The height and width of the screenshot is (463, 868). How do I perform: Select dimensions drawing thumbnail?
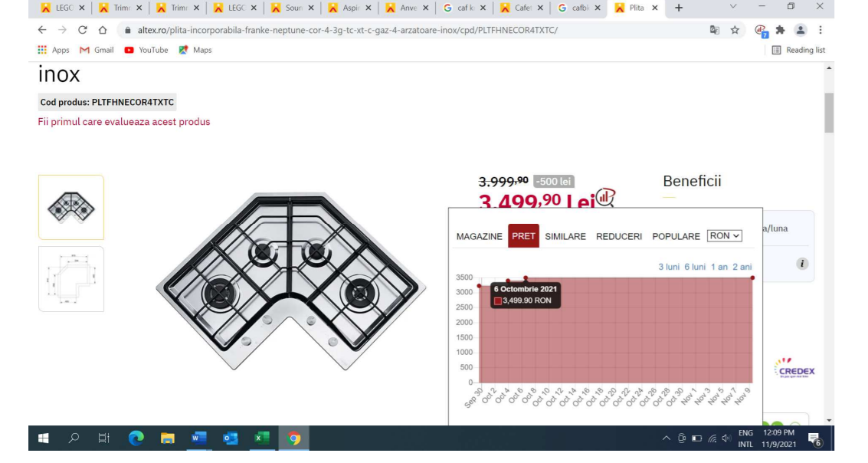click(70, 279)
